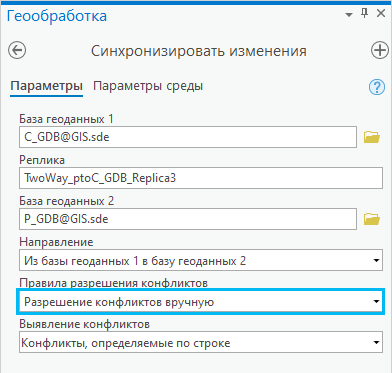Click the Синхронизировать изменения tool title
The width and height of the screenshot is (392, 373).
click(x=199, y=51)
